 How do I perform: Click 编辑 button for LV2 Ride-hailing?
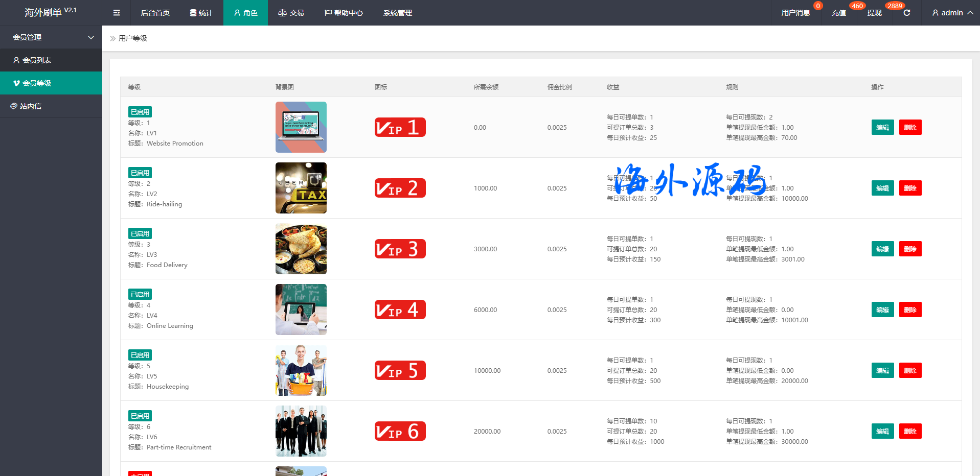coord(882,188)
